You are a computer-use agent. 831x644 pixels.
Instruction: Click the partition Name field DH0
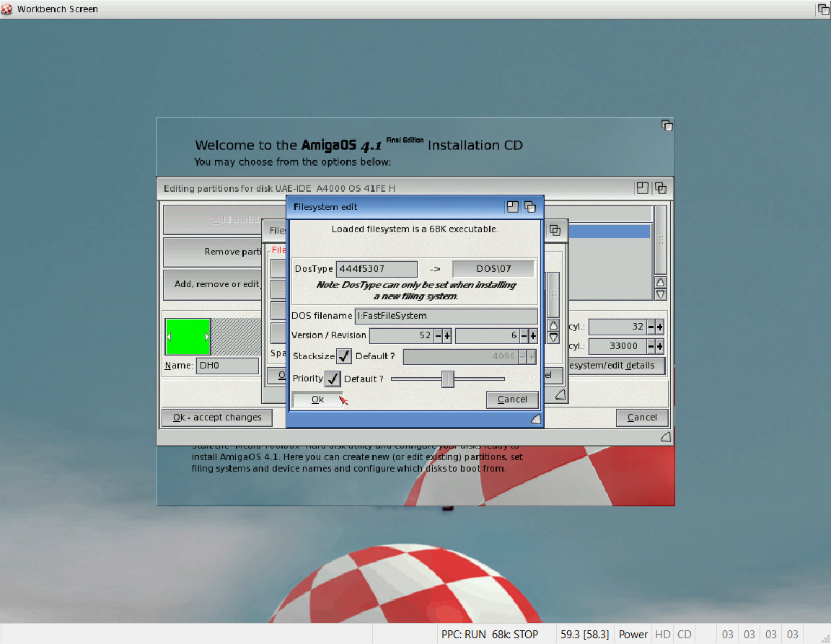coord(227,366)
